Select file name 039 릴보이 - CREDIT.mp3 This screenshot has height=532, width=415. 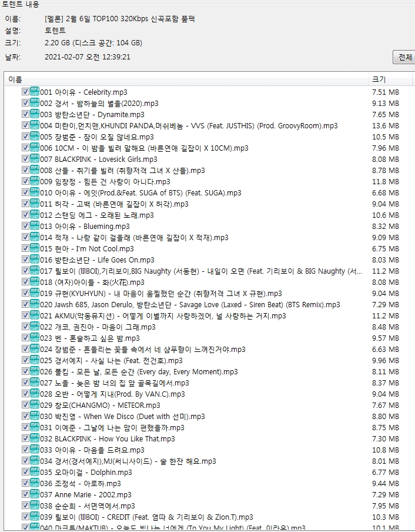point(147,517)
